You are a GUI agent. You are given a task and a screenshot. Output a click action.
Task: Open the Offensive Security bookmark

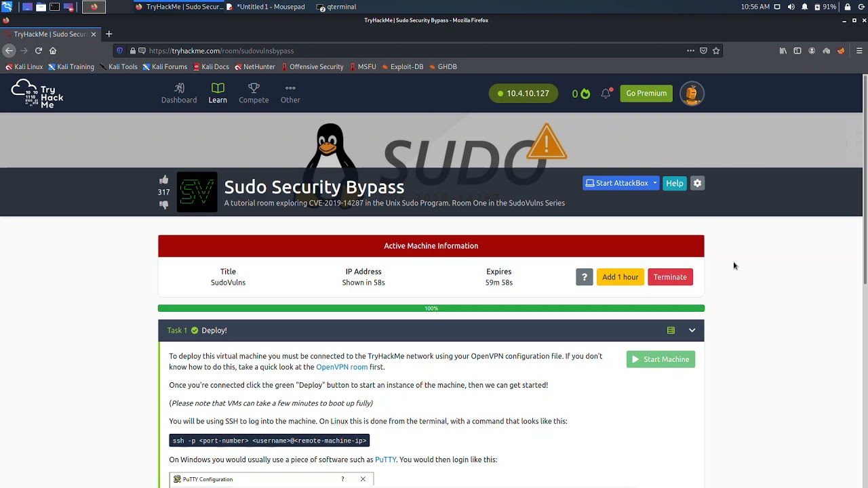(x=312, y=66)
